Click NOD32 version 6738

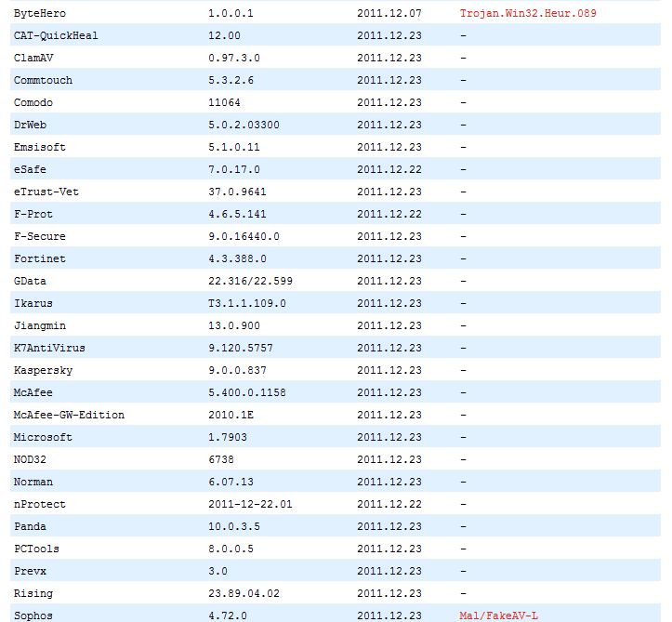[x=221, y=459]
